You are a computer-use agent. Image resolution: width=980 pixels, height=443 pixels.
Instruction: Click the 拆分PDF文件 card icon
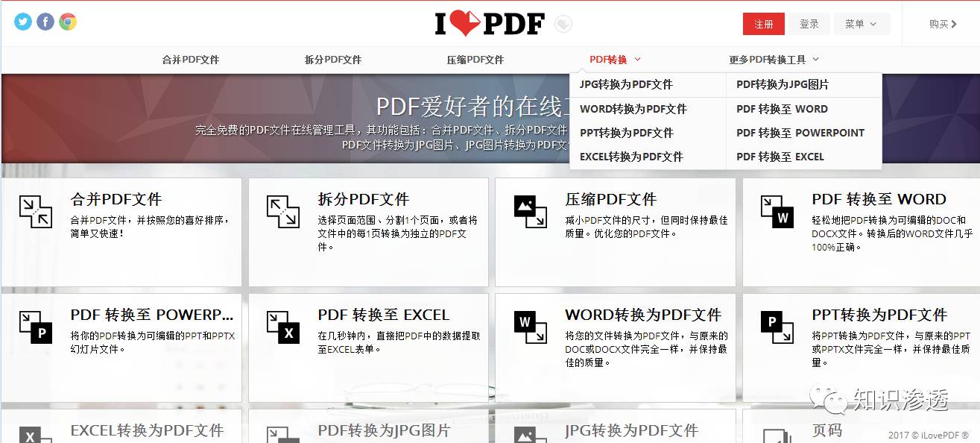283,212
